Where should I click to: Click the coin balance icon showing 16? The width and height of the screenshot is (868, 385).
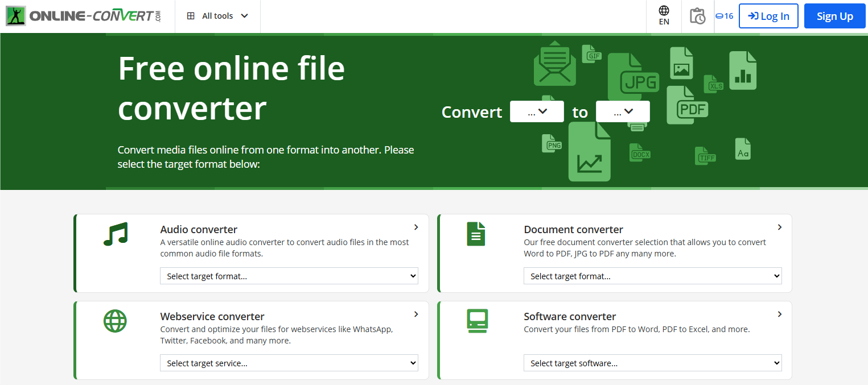click(719, 15)
